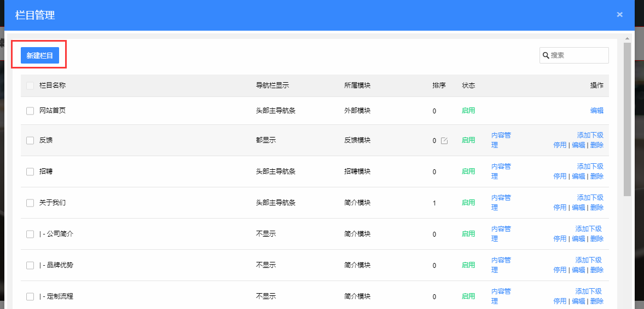Open 编辑 for 网站首页

(597, 110)
